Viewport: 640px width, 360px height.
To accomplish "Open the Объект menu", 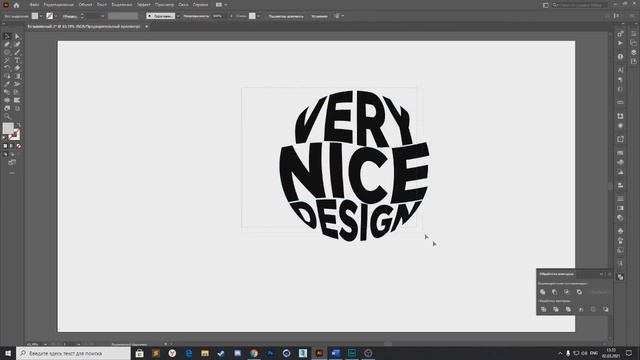I will point(85,5).
